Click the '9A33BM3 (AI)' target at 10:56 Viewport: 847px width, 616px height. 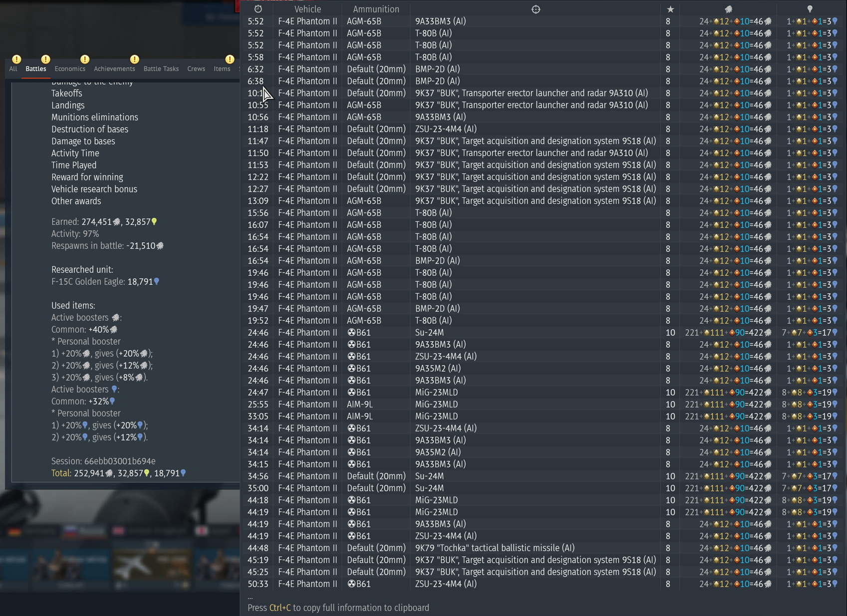tap(441, 117)
